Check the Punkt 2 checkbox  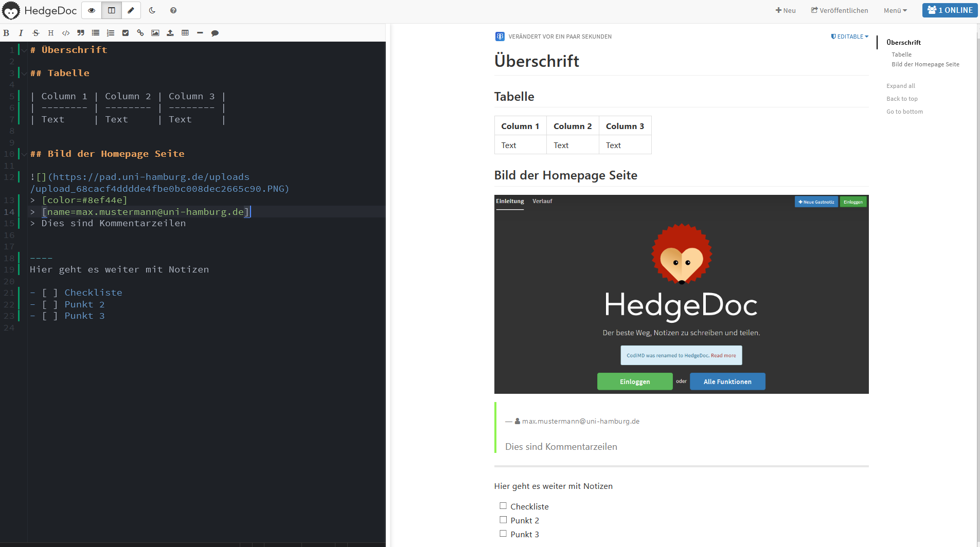pyautogui.click(x=503, y=520)
